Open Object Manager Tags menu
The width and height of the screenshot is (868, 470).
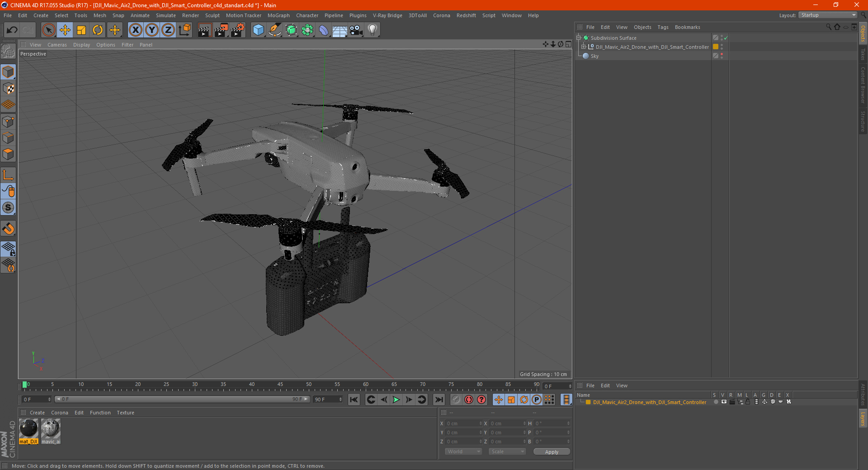663,27
